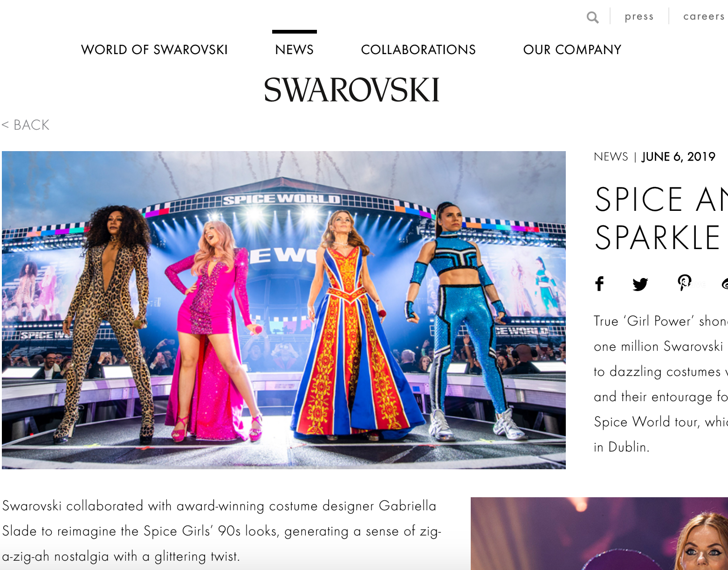The width and height of the screenshot is (728, 570).
Task: Open the Spice Girls stage photo
Action: pyautogui.click(x=284, y=310)
